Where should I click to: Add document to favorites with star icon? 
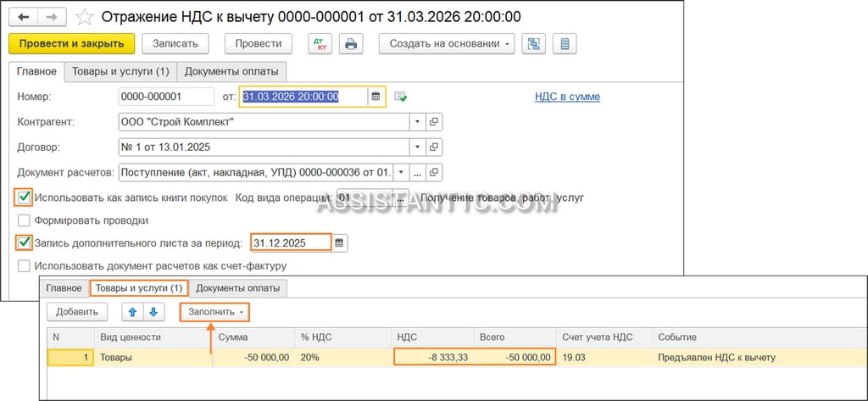tap(85, 17)
